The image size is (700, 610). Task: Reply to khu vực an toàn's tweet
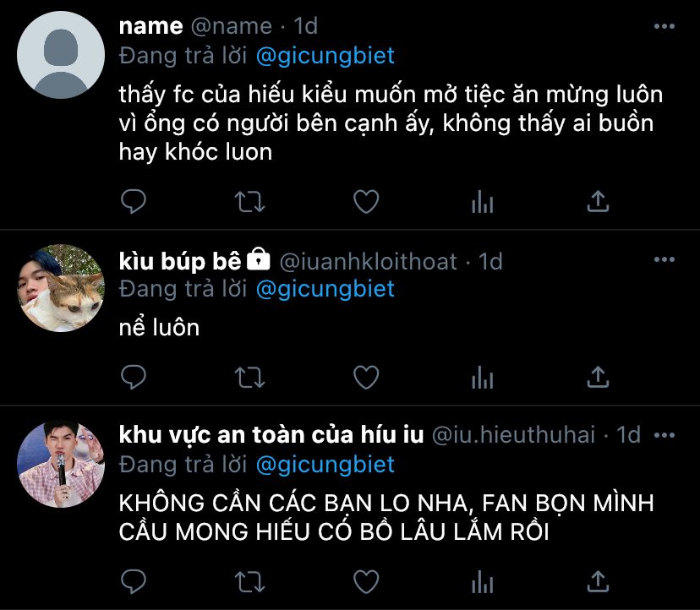point(134,580)
